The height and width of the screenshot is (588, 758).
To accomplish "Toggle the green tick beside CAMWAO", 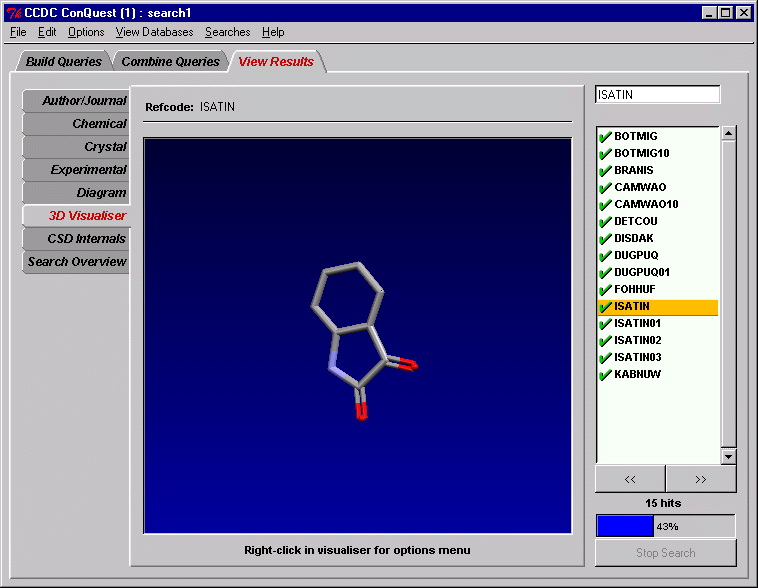I will [605, 188].
